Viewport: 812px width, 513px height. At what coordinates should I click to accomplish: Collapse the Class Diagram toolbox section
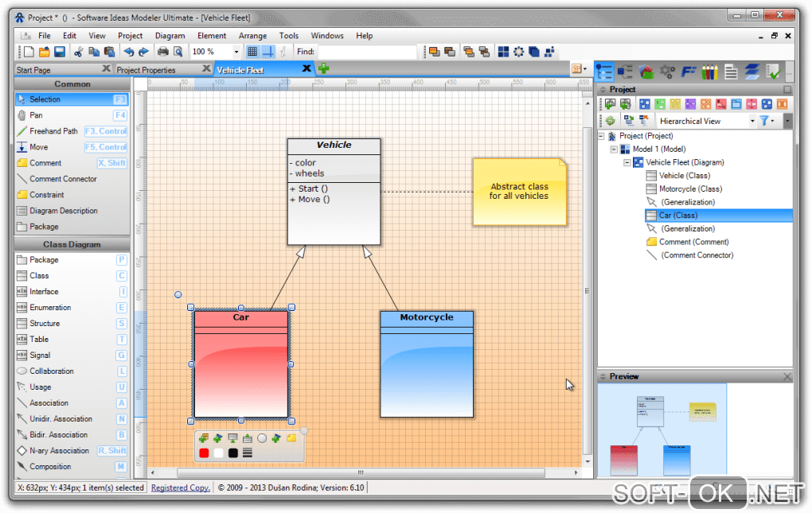[x=72, y=244]
